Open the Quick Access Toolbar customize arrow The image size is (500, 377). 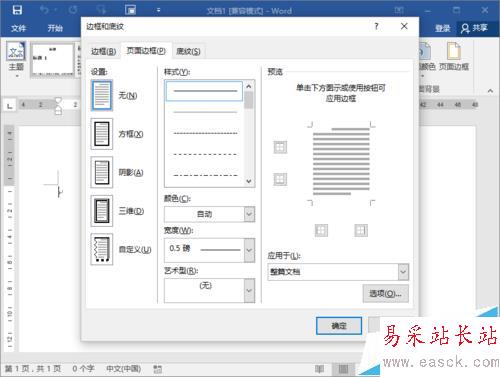click(158, 10)
